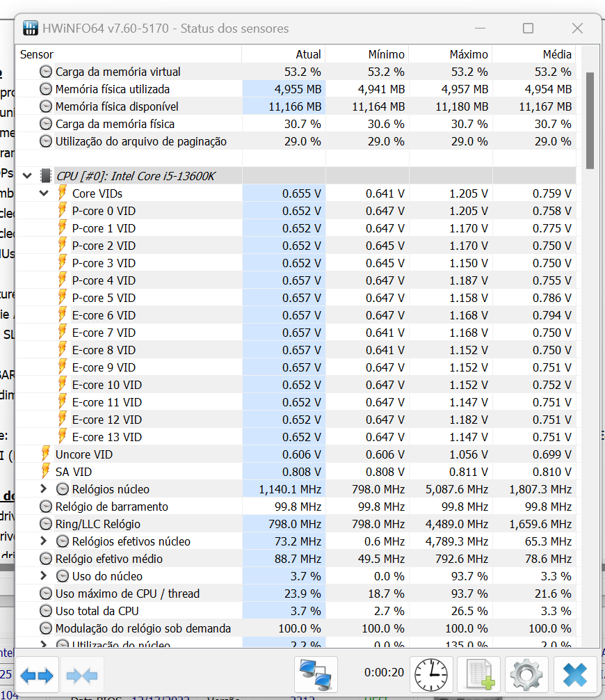Open the remote monitoring computers icon
This screenshot has width=605, height=700.
(316, 674)
